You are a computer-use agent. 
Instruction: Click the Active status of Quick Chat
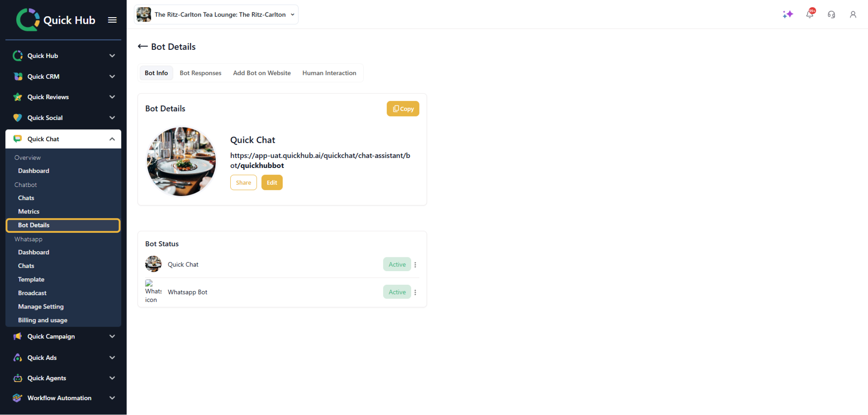[x=397, y=264]
